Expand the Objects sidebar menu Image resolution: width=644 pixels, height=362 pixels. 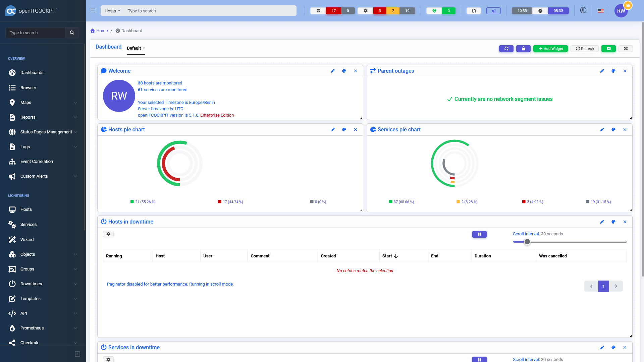(43, 254)
